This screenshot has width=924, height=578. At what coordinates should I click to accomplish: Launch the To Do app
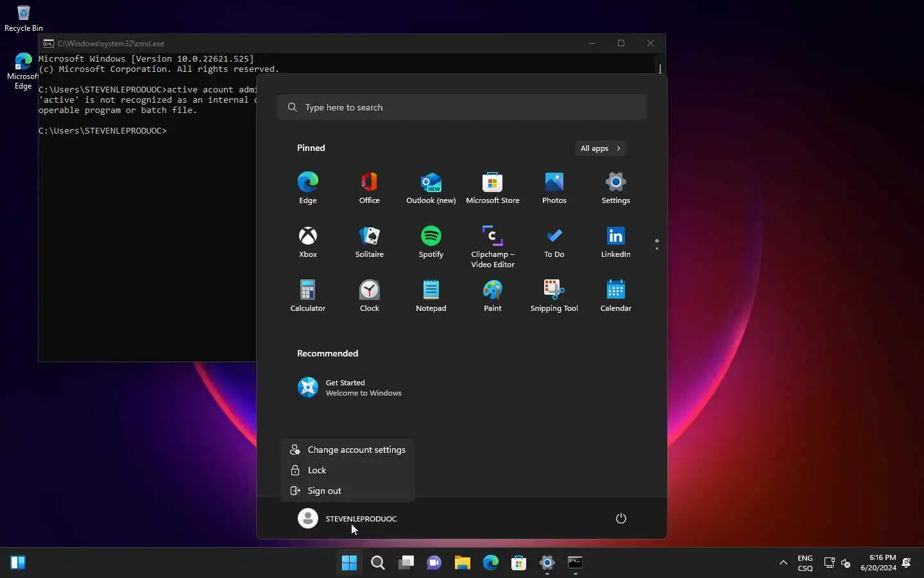click(x=554, y=242)
